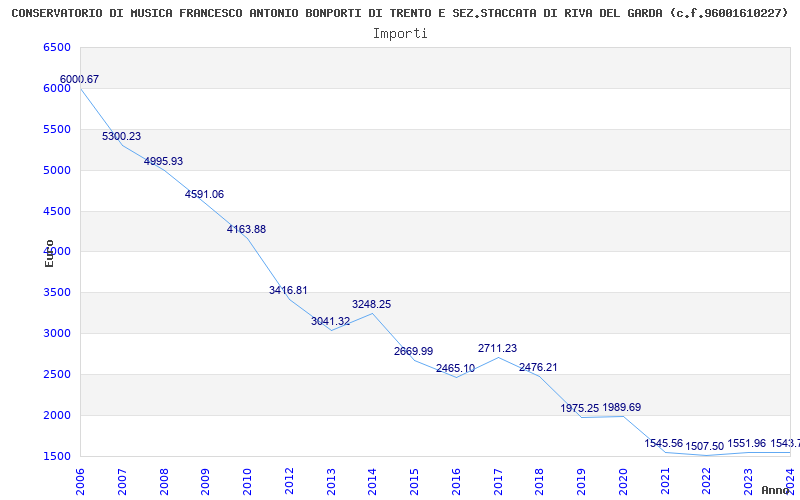
Task: Click the 2013 year label
Action: (331, 482)
